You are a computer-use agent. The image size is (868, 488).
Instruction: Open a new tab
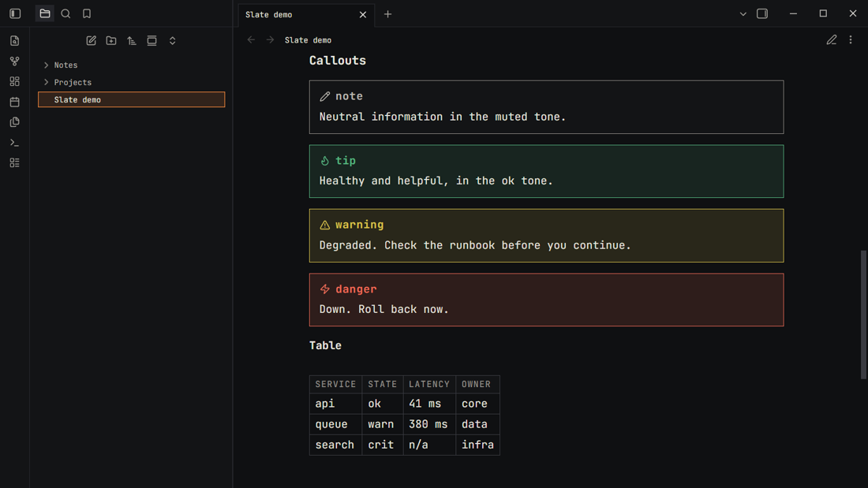tap(388, 14)
